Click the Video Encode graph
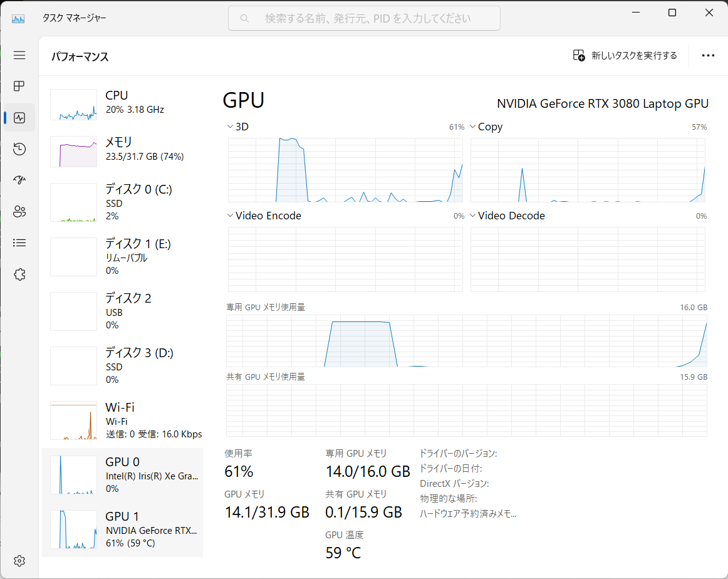This screenshot has width=728, height=579. 345,259
